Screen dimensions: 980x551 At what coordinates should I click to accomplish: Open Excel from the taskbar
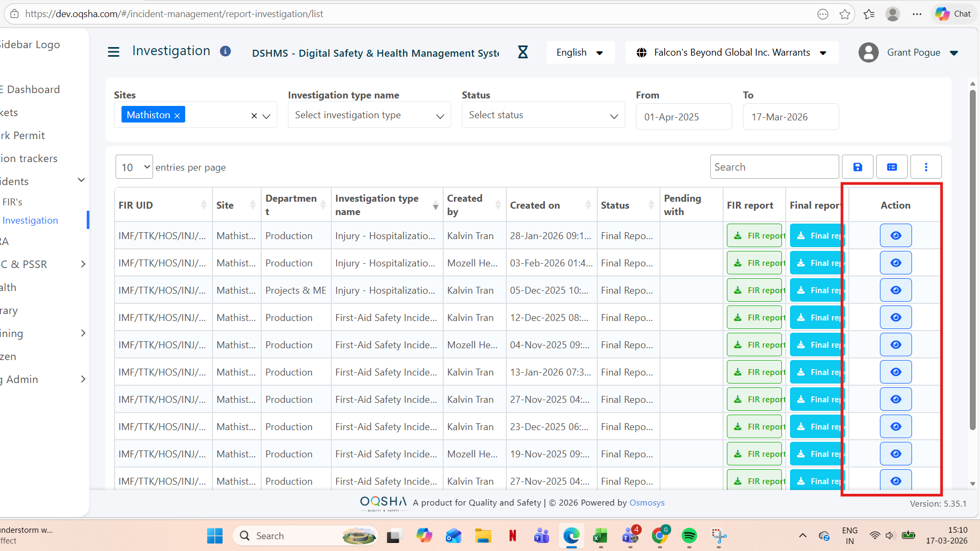[600, 535]
